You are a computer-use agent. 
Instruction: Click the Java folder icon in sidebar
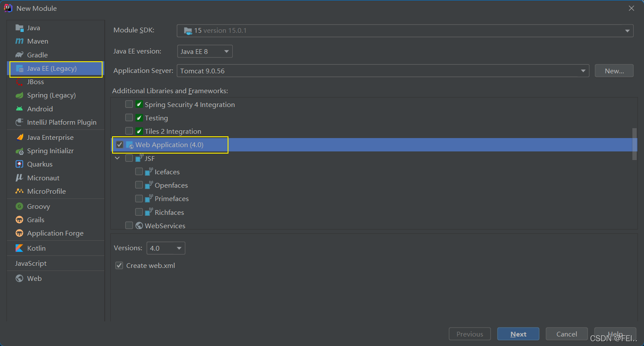tap(19, 28)
